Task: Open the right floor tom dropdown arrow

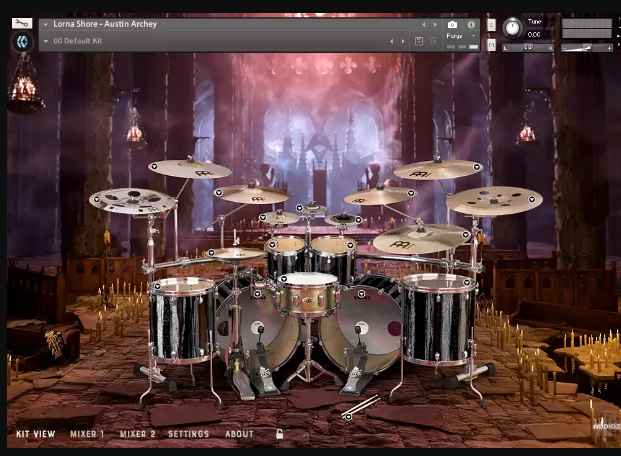Action: pos(467,282)
